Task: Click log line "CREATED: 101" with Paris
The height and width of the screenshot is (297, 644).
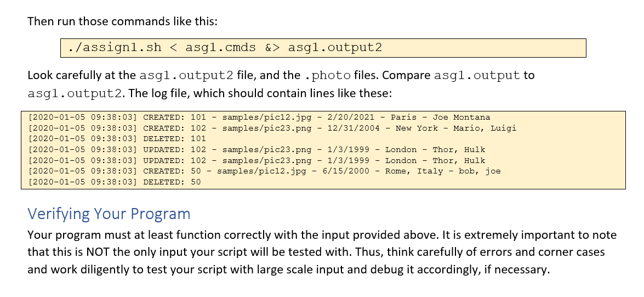Action: pos(259,117)
